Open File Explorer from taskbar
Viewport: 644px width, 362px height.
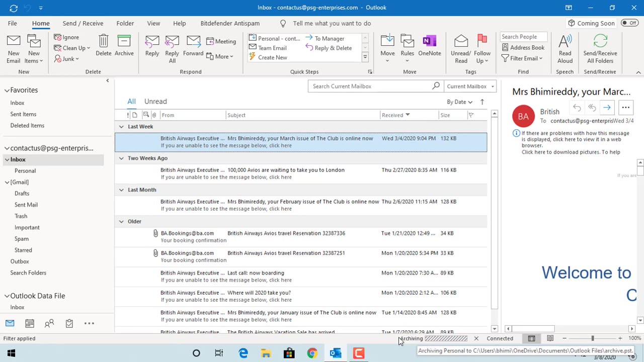[266, 353]
